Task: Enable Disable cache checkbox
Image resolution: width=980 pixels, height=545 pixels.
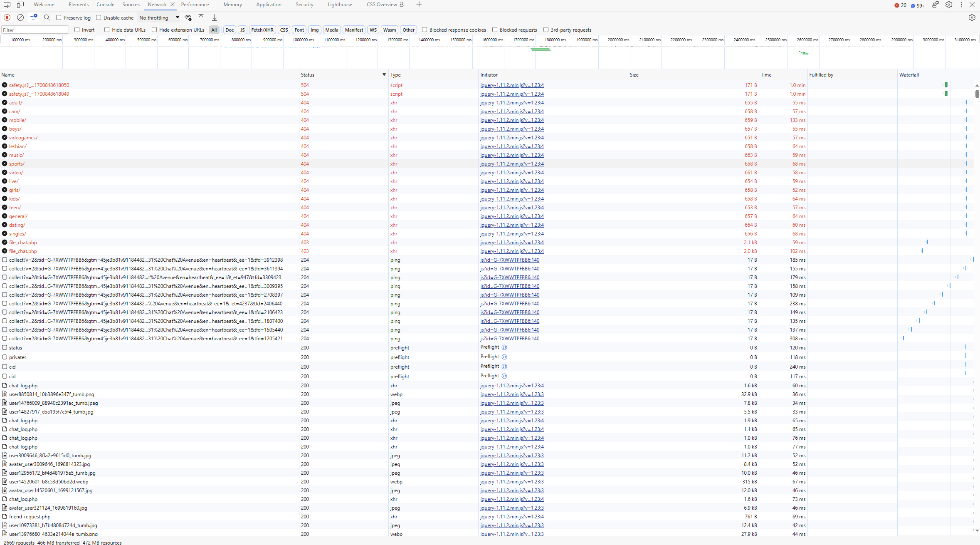Action: (x=99, y=17)
